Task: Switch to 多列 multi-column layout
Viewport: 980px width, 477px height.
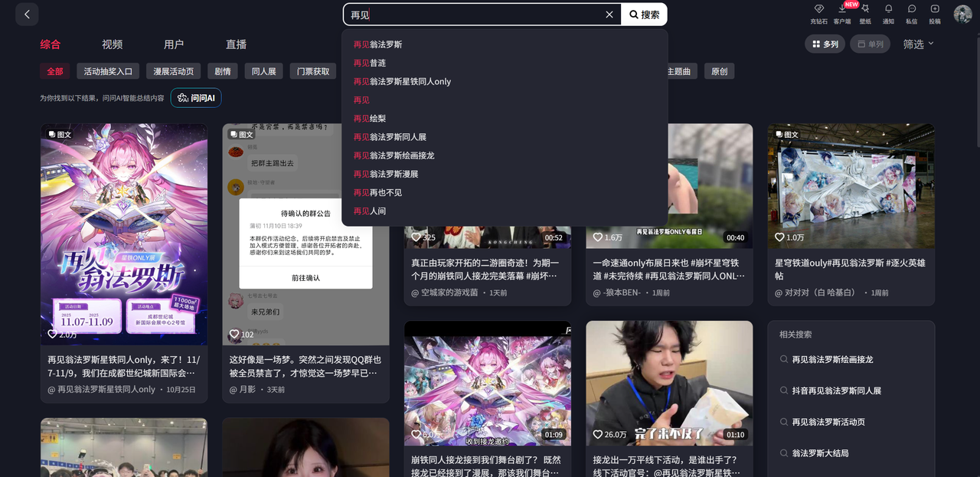Action: [825, 44]
